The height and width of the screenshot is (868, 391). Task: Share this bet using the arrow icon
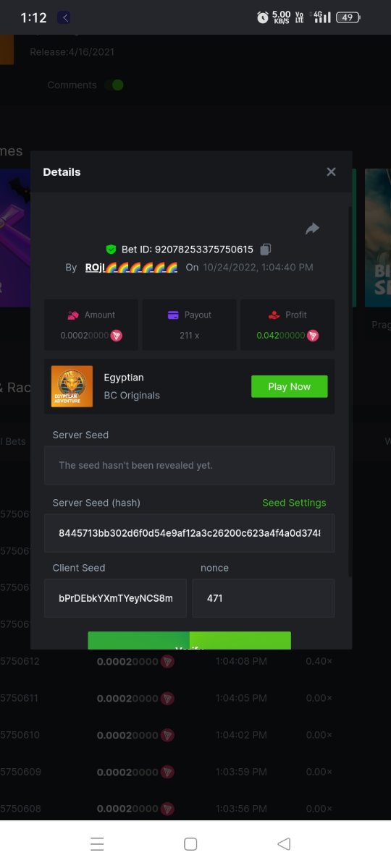point(312,229)
